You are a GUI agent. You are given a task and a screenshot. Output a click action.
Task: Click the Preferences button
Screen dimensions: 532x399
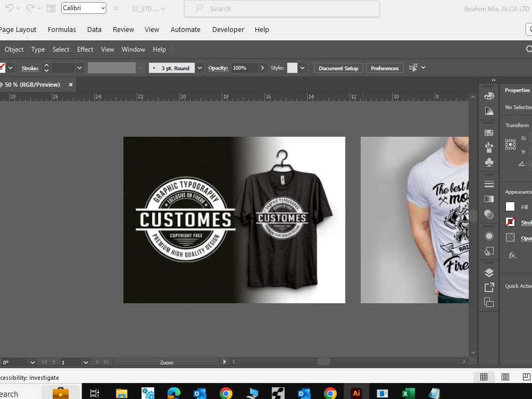pyautogui.click(x=385, y=68)
